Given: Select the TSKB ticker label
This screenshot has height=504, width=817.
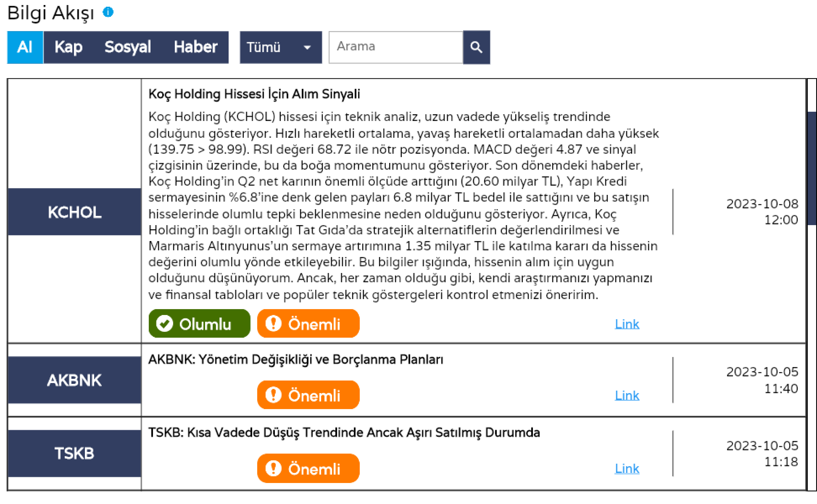Looking at the screenshot, I should [74, 453].
